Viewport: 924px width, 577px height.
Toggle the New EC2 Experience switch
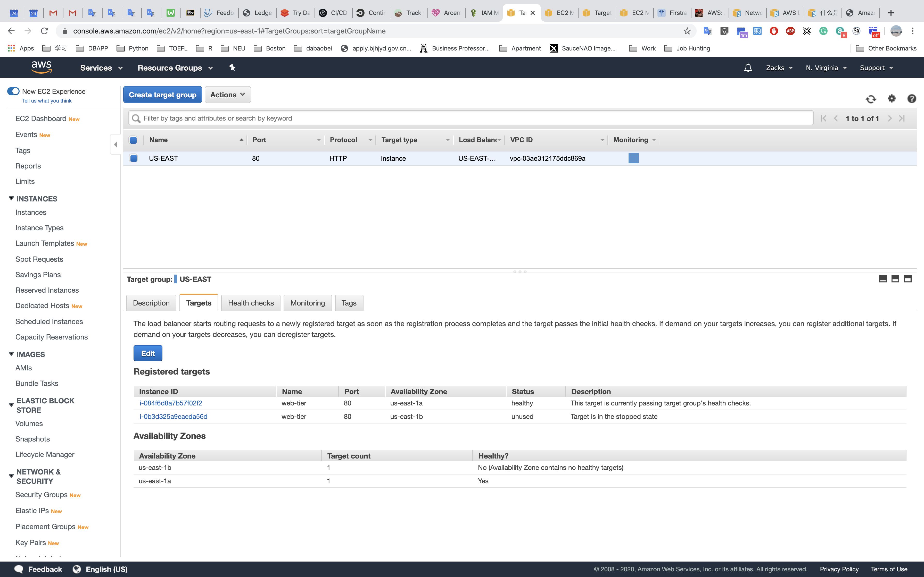(x=13, y=91)
